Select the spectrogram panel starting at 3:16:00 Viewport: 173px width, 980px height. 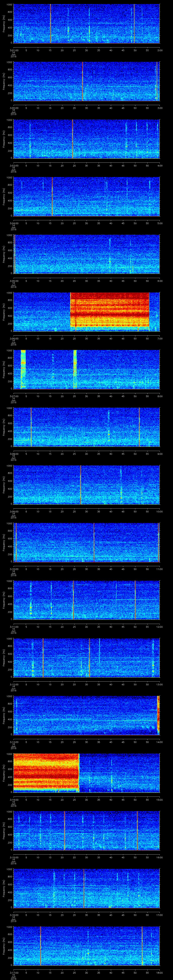(x=87, y=888)
